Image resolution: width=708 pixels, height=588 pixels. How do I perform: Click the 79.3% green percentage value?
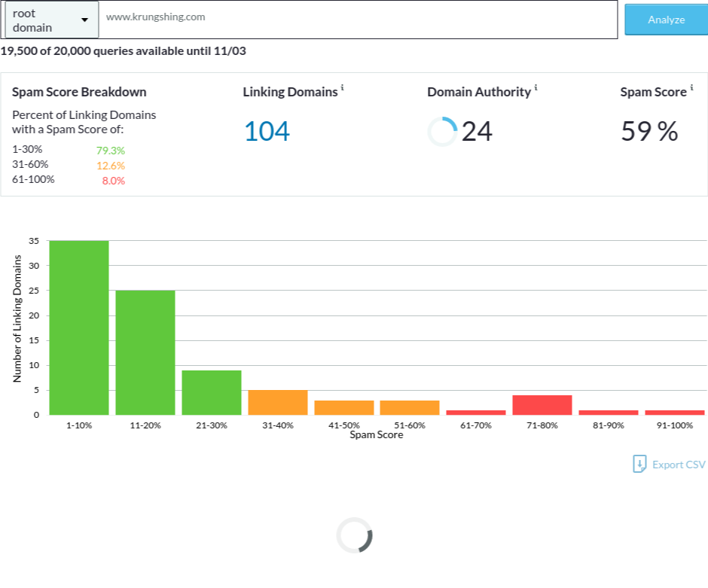pos(111,150)
